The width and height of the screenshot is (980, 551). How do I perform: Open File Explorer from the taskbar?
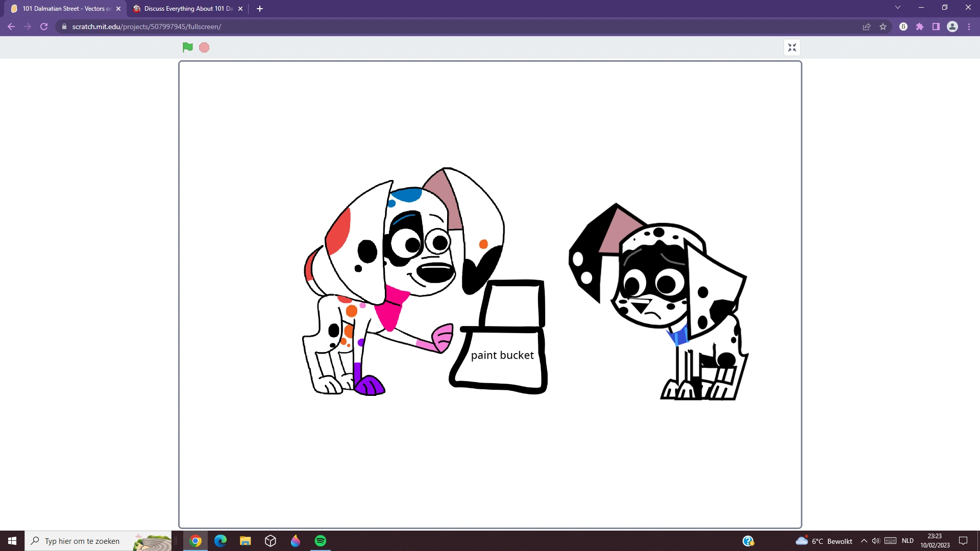(245, 541)
